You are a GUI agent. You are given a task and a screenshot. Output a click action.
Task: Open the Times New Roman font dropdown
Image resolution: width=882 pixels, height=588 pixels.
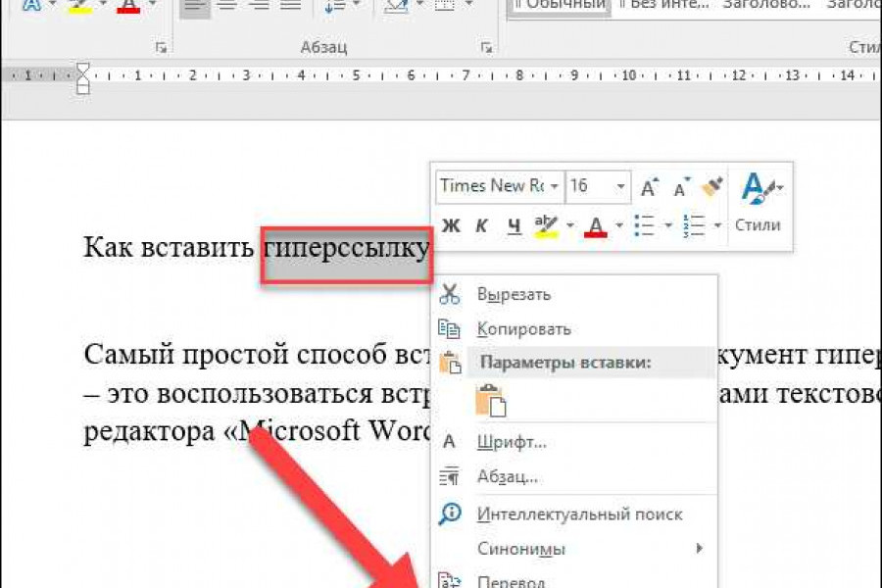(x=555, y=186)
